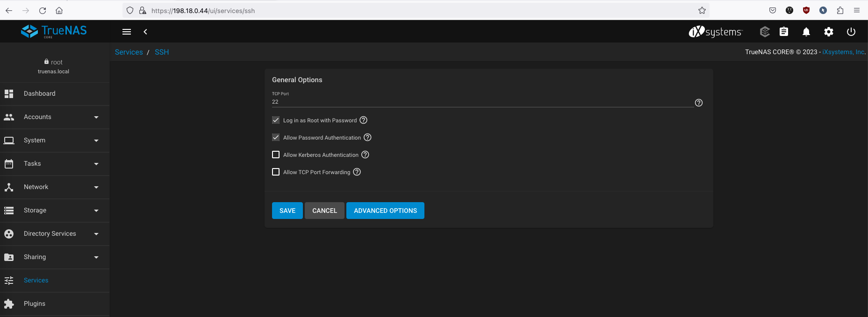Open the task manager clipboard icon
Image resolution: width=868 pixels, height=317 pixels.
[784, 32]
